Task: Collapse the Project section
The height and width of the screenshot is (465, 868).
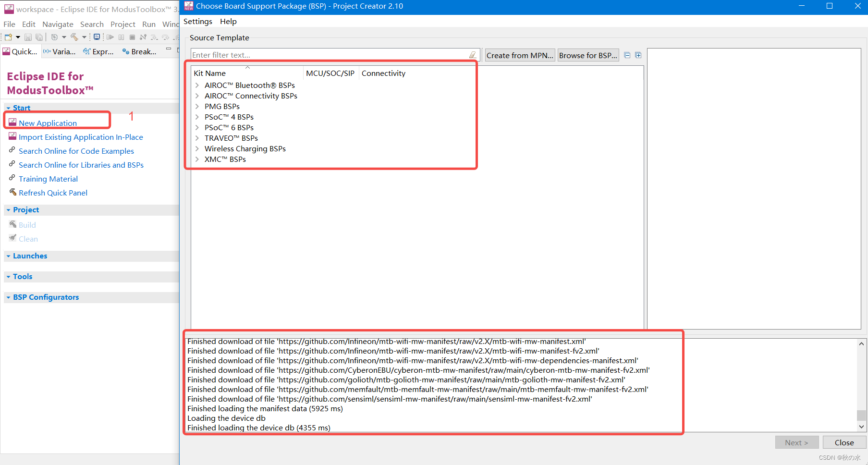Action: coord(8,210)
